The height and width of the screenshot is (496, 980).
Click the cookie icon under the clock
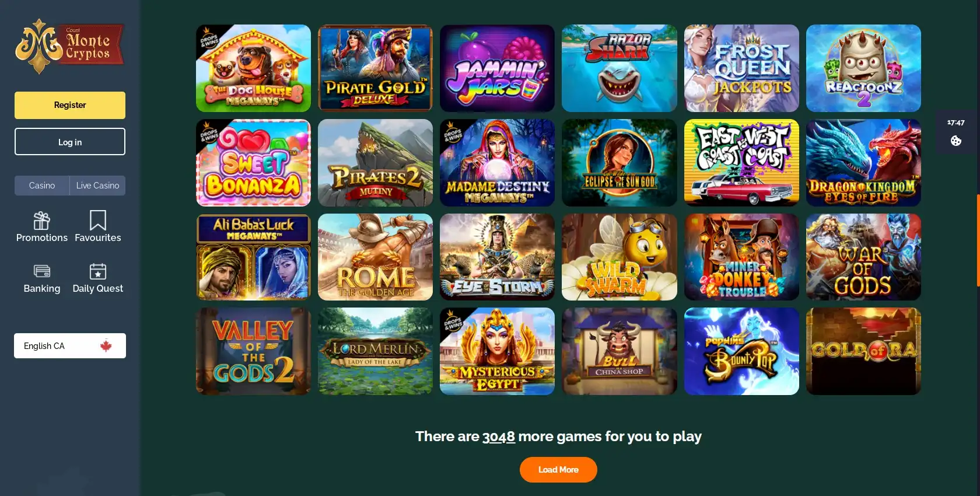pos(956,141)
